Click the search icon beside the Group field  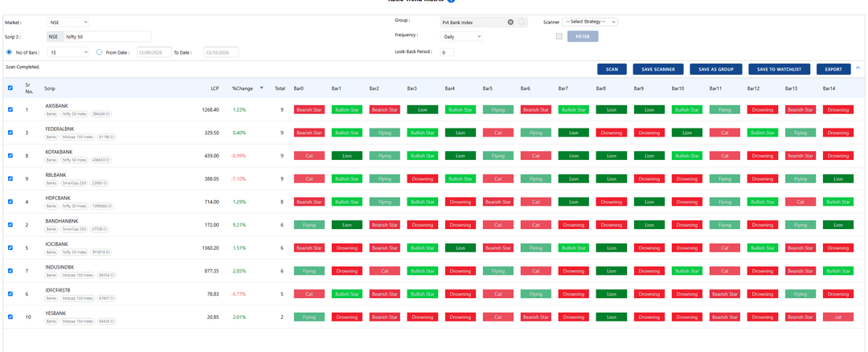[522, 23]
